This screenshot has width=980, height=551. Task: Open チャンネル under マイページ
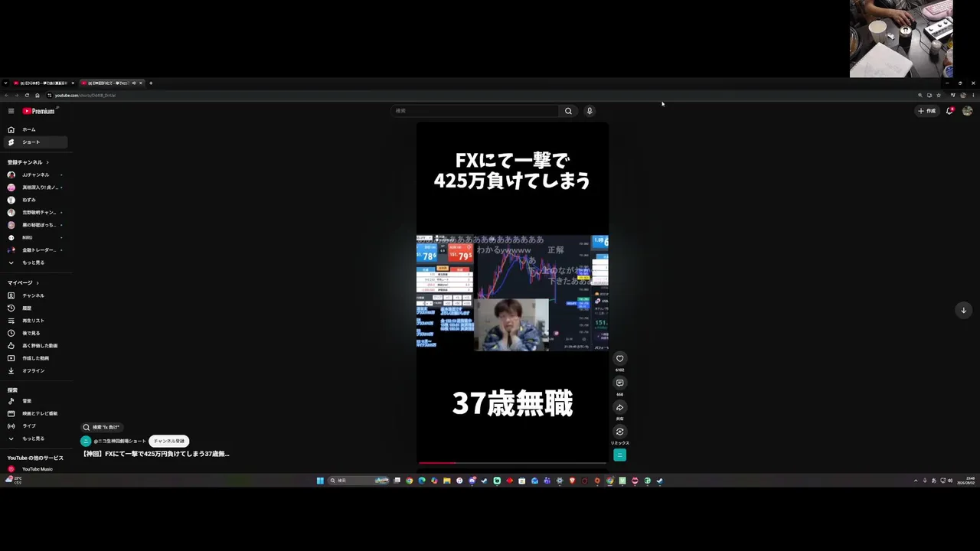tap(35, 295)
